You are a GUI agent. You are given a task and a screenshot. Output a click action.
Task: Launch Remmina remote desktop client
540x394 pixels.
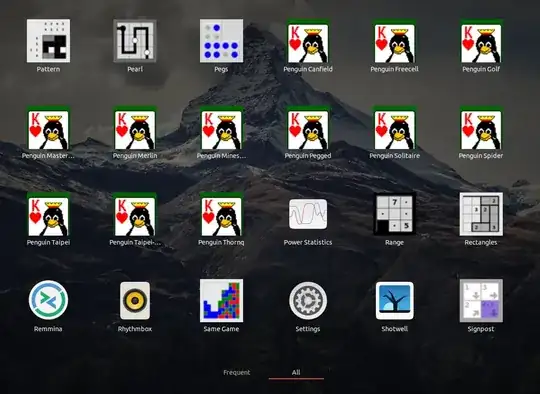[x=48, y=301]
